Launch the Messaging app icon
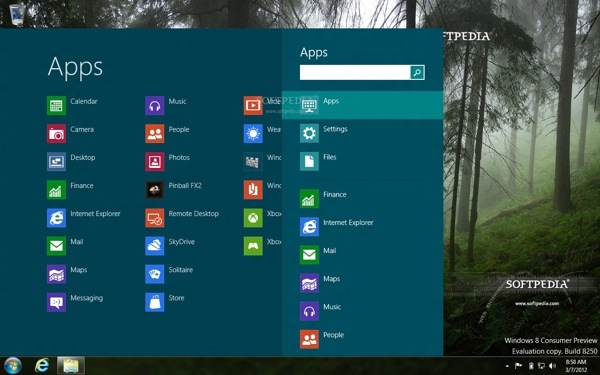This screenshot has width=600, height=375. (56, 302)
